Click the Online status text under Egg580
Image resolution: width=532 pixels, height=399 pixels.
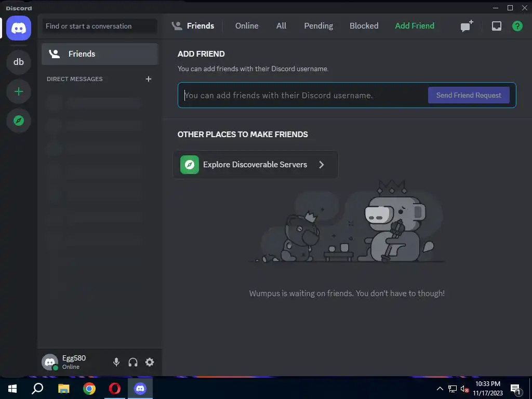71,367
